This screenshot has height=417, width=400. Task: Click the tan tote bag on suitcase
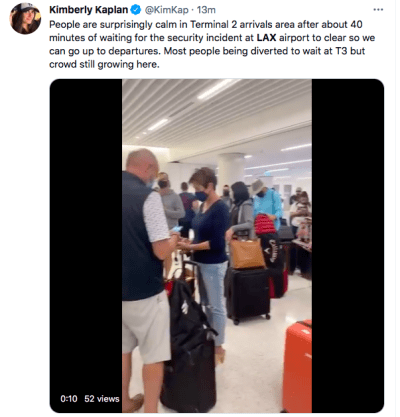pyautogui.click(x=247, y=253)
